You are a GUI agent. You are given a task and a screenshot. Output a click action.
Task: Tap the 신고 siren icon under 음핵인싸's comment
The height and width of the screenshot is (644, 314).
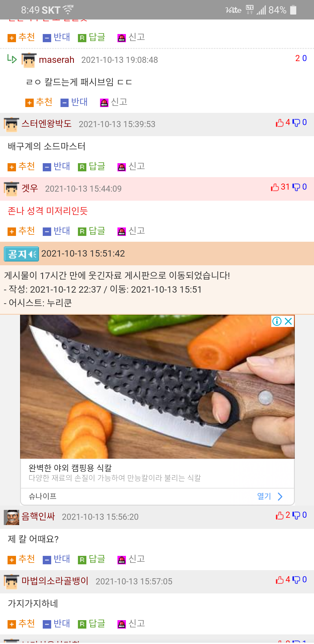point(122,560)
